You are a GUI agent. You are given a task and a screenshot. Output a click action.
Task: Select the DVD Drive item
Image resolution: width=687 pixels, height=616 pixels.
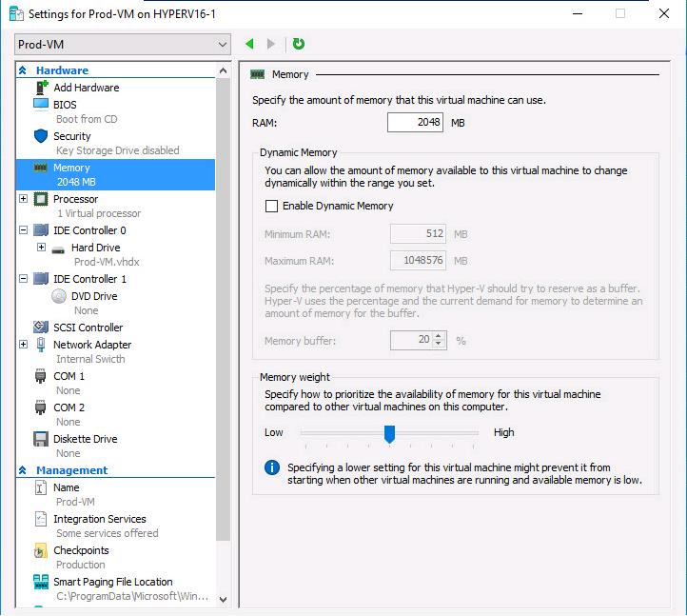point(94,296)
